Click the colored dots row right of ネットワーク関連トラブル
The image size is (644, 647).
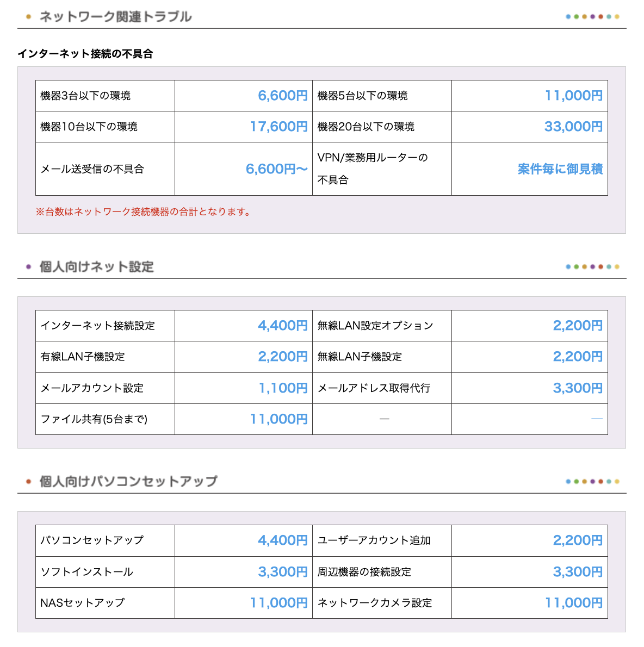click(x=592, y=17)
